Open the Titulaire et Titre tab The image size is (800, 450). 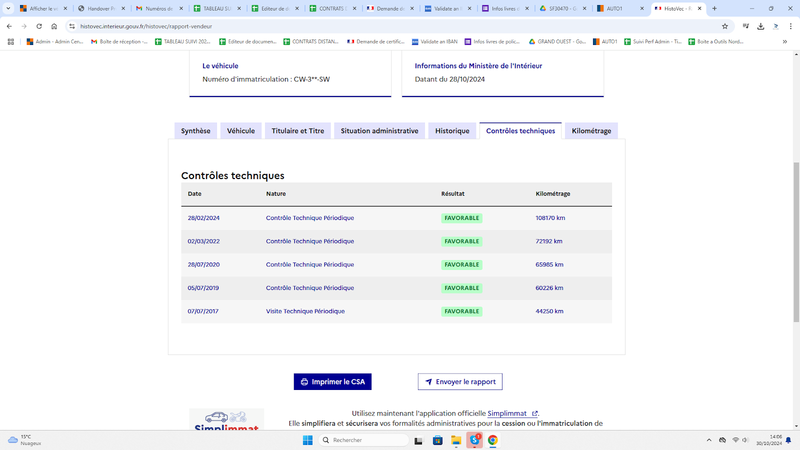pyautogui.click(x=297, y=131)
